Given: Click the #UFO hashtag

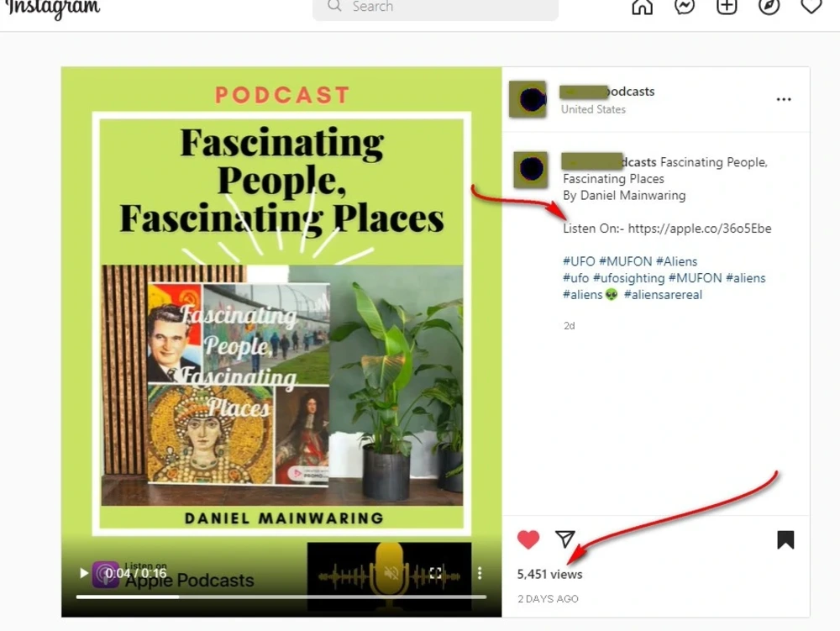Looking at the screenshot, I should [579, 261].
